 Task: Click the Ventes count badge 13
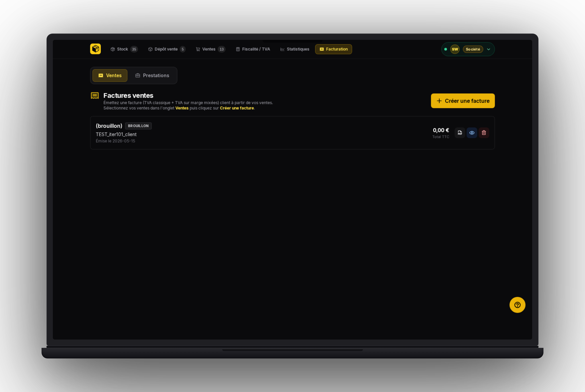[222, 49]
